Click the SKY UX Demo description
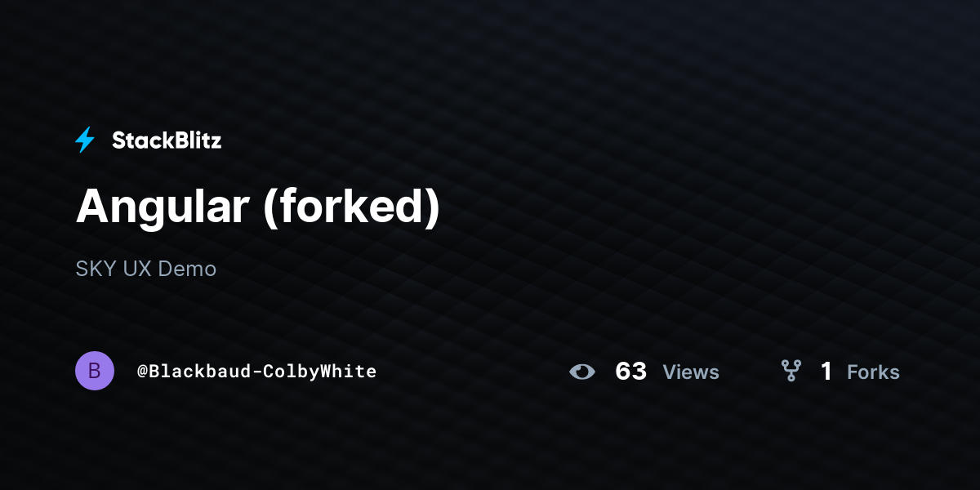The height and width of the screenshot is (490, 980). 146,269
